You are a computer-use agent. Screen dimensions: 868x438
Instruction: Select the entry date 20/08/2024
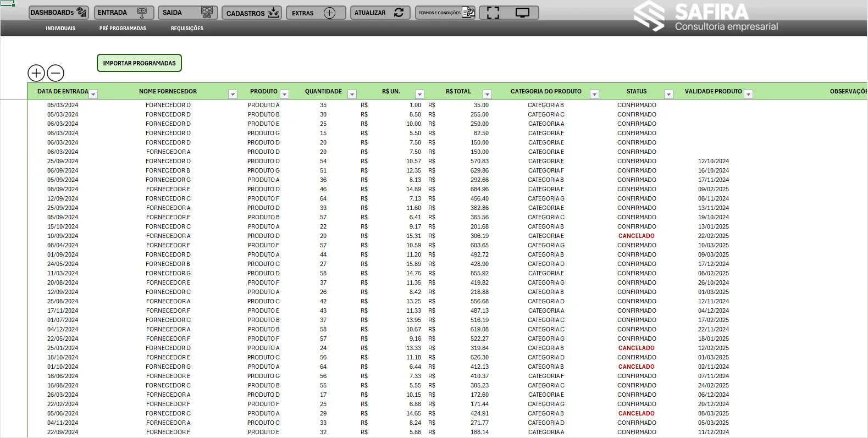[x=63, y=282]
